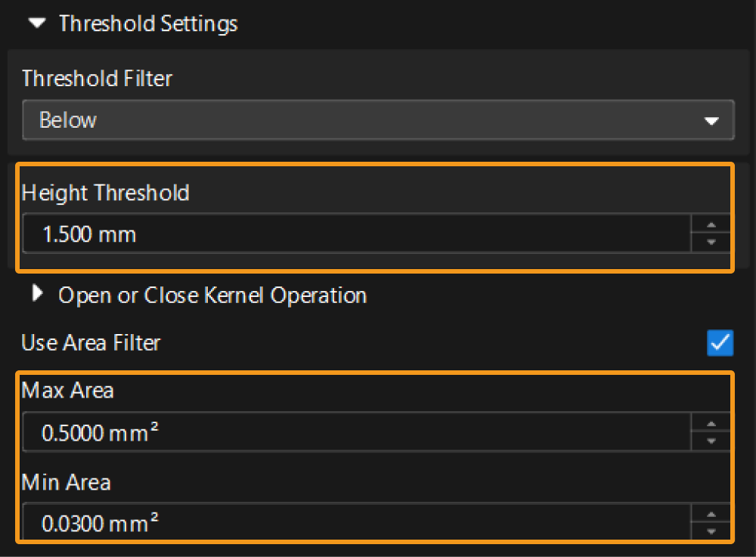Increase Min Area with up arrow
Viewport: 756px width, 557px height.
711,515
